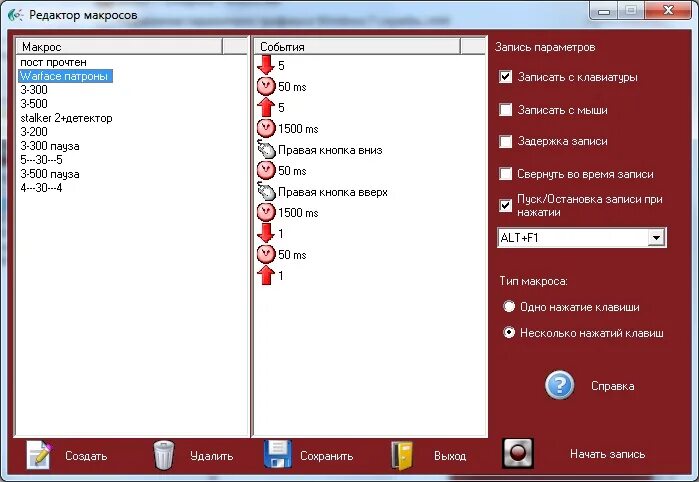The image size is (699, 482).
Task: Close the Редактор макросов window
Action: click(x=668, y=11)
